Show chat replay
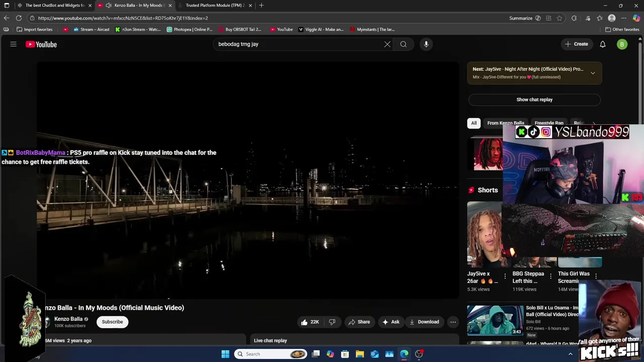 coord(534,100)
